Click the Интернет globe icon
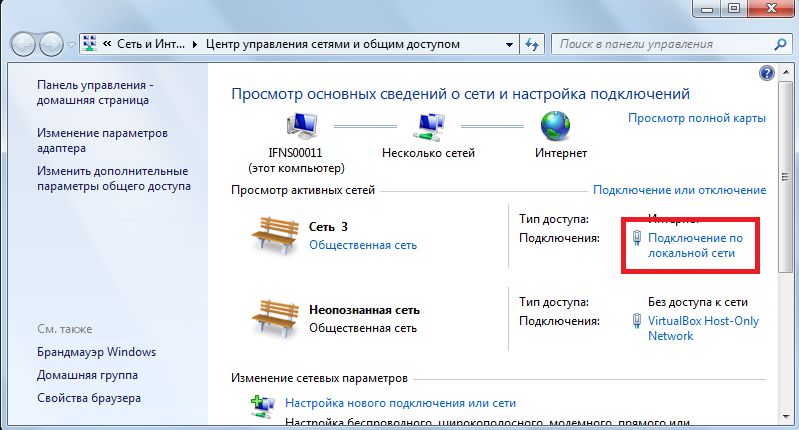 coord(555,127)
